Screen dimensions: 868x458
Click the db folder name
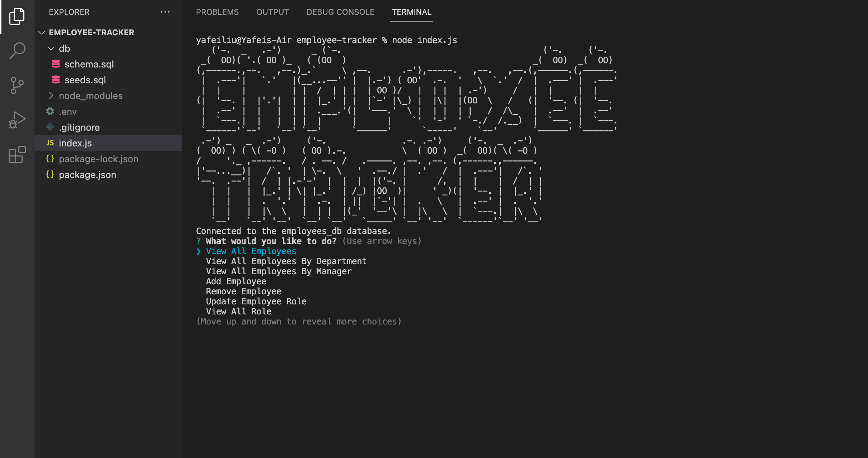click(64, 48)
